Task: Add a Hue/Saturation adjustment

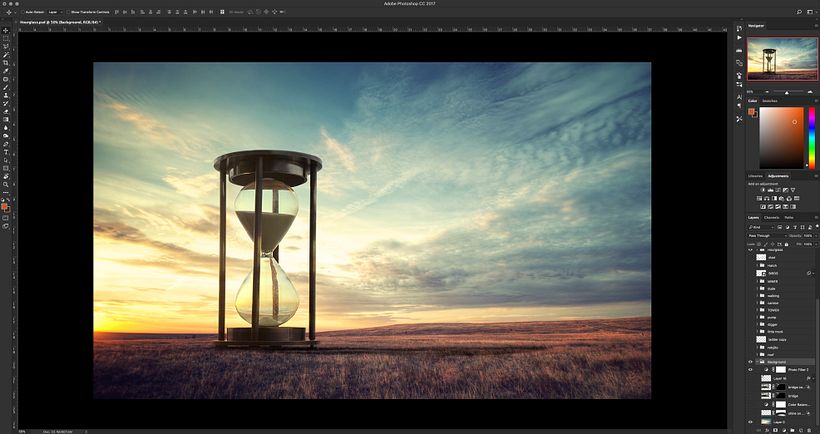Action: point(759,198)
